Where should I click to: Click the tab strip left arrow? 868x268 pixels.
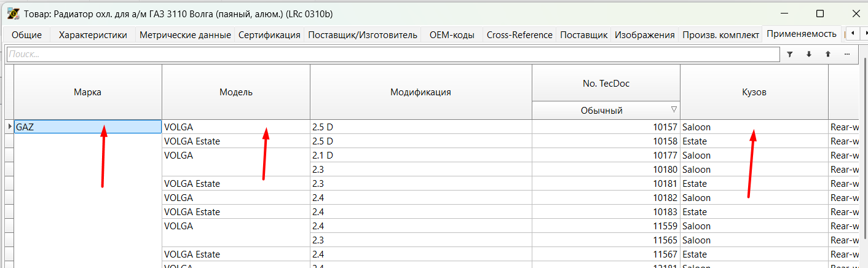853,34
